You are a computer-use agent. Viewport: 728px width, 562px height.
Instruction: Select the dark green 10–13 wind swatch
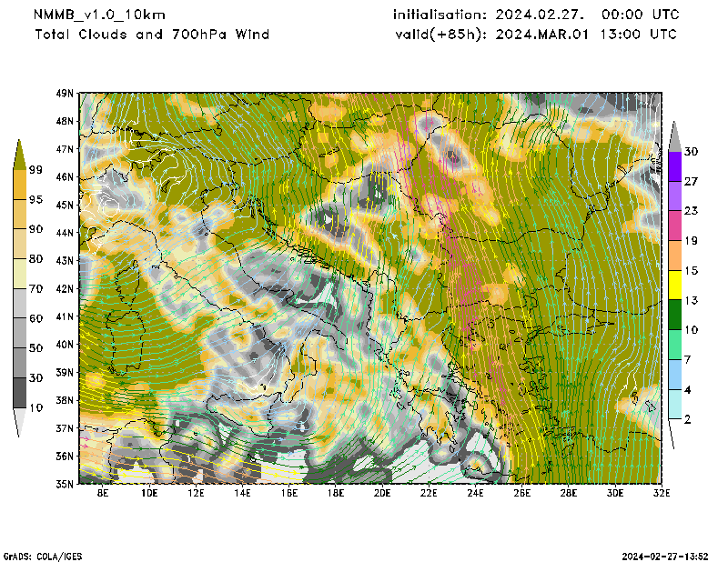click(674, 315)
